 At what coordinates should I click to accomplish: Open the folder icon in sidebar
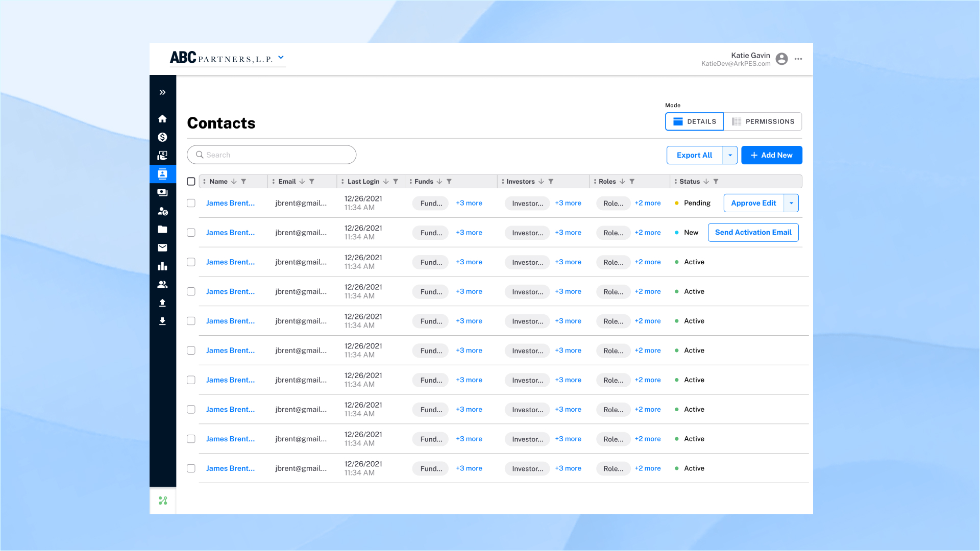tap(162, 230)
